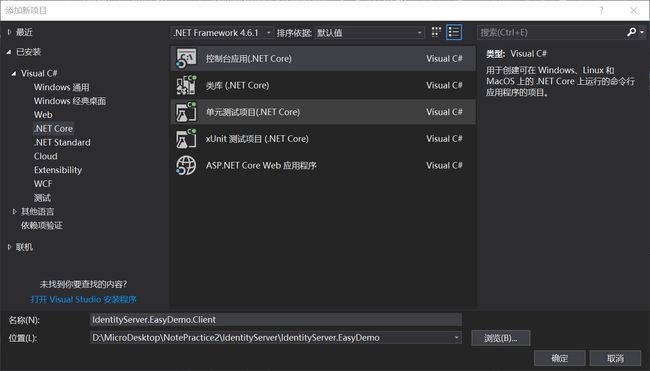
Task: Expand the 联机 tree node
Action: click(x=9, y=247)
